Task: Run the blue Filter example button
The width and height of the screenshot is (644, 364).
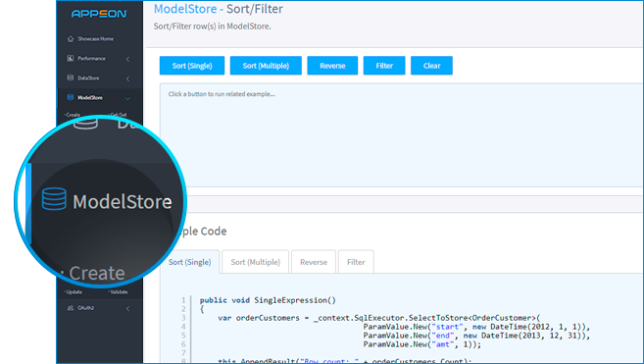Action: coord(384,66)
